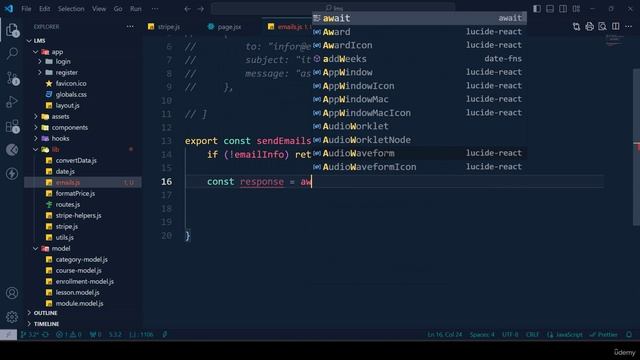Image resolution: width=640 pixels, height=360 pixels.
Task: Click the round activity bar icon above the lightning bolt
Action: (12, 150)
